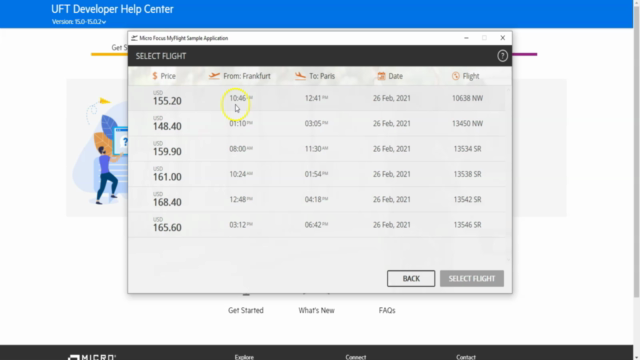Click the 10:46 PM departure time
Screen dimensions: 640x360
pos(241,98)
